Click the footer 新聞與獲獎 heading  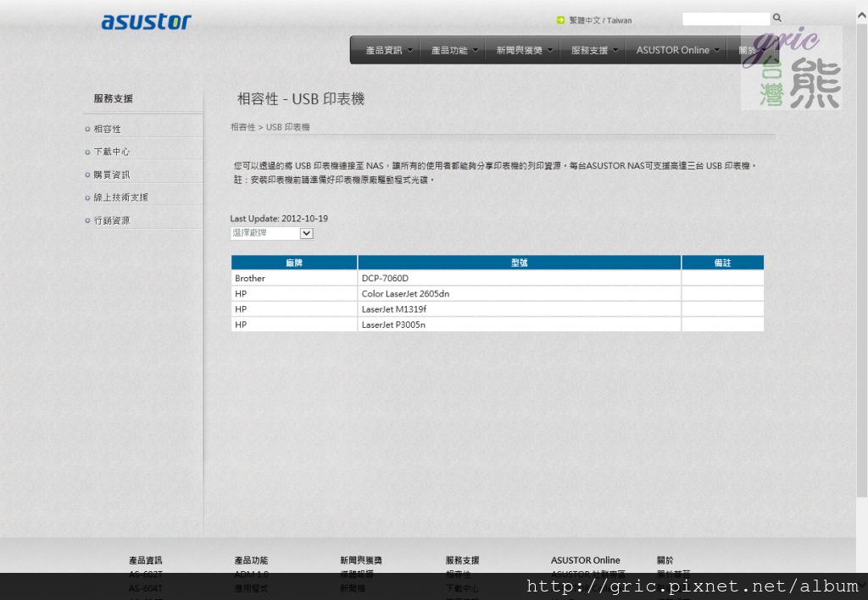[x=361, y=560]
